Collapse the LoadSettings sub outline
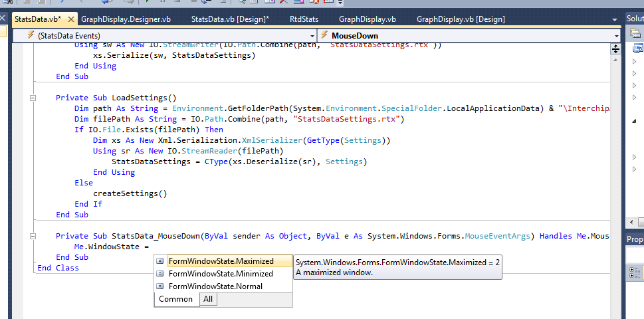The height and width of the screenshot is (319, 644). coord(33,98)
